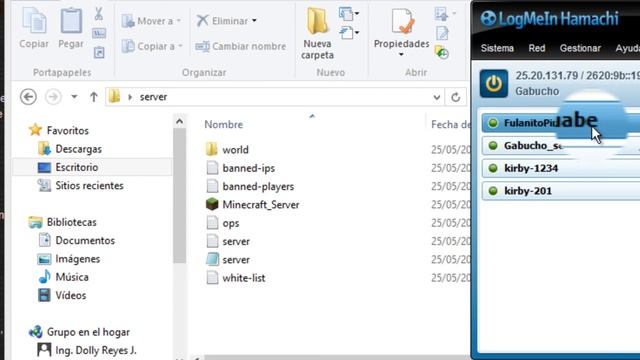Select the world folder

[x=227, y=150]
